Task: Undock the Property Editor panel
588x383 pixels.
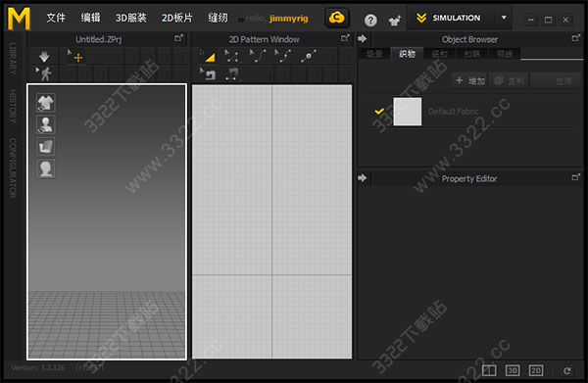Action: pyautogui.click(x=576, y=177)
